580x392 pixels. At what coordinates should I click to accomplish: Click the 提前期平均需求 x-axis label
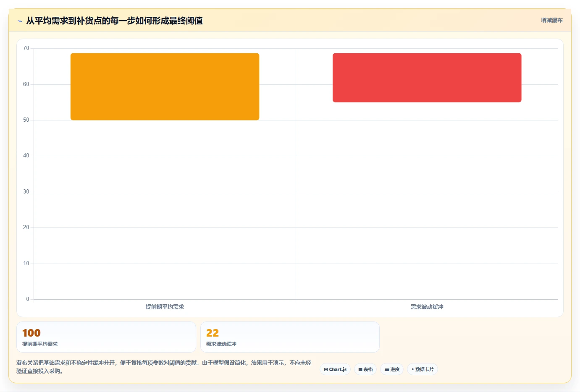pyautogui.click(x=165, y=307)
